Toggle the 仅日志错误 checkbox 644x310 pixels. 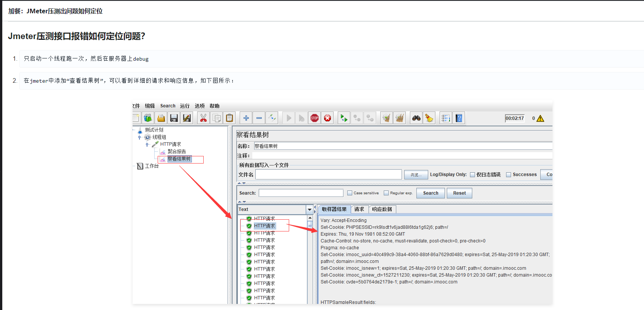point(473,175)
